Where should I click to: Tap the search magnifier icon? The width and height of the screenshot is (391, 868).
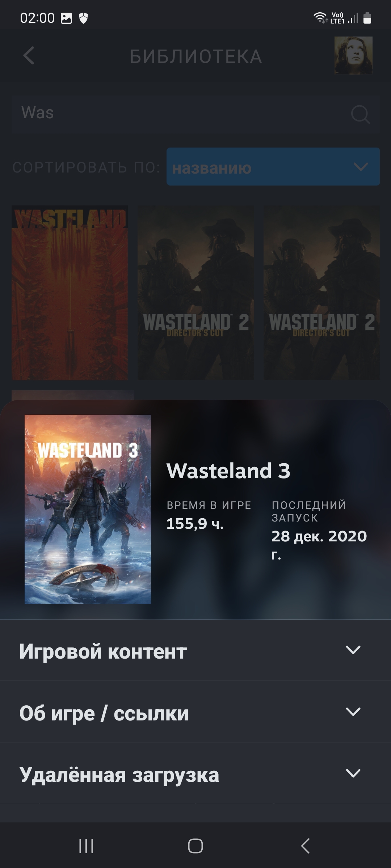coord(360,114)
